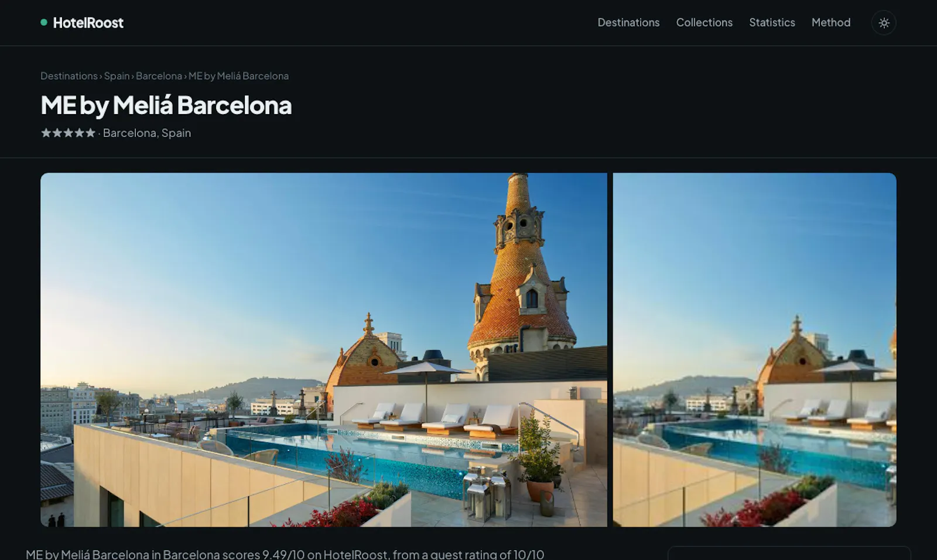The height and width of the screenshot is (560, 937).
Task: Open the Statistics nav item
Action: click(x=772, y=22)
